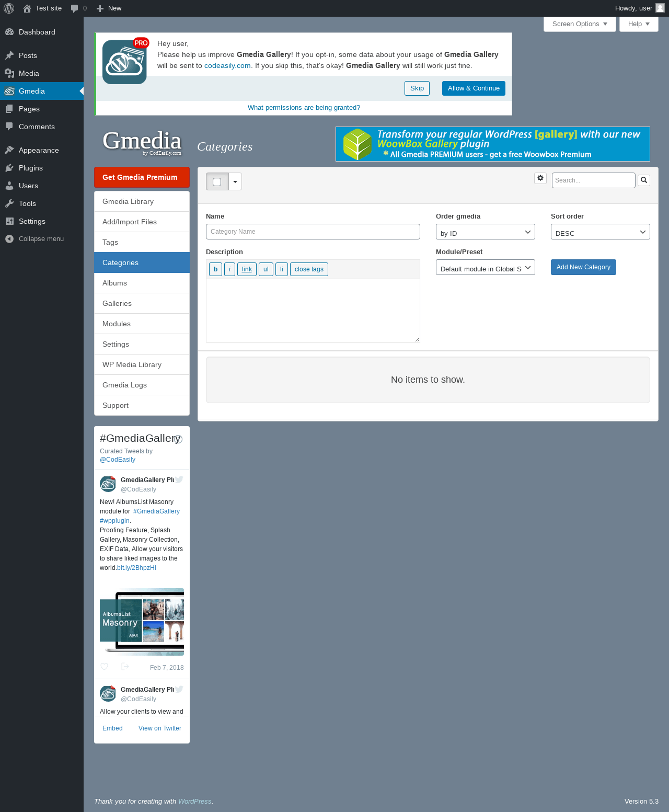
Task: Expand the Help panel
Action: tap(639, 24)
